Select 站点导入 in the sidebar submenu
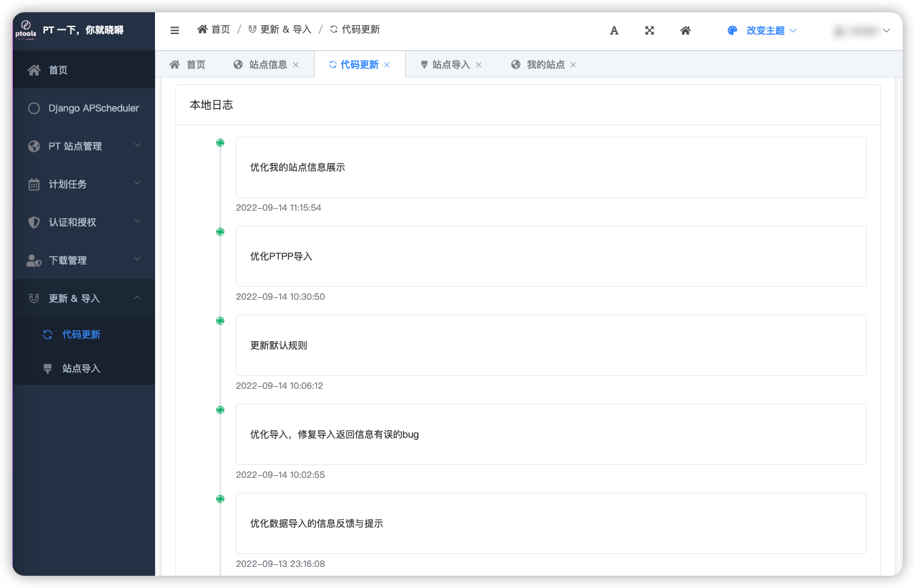915x588 pixels. [84, 368]
